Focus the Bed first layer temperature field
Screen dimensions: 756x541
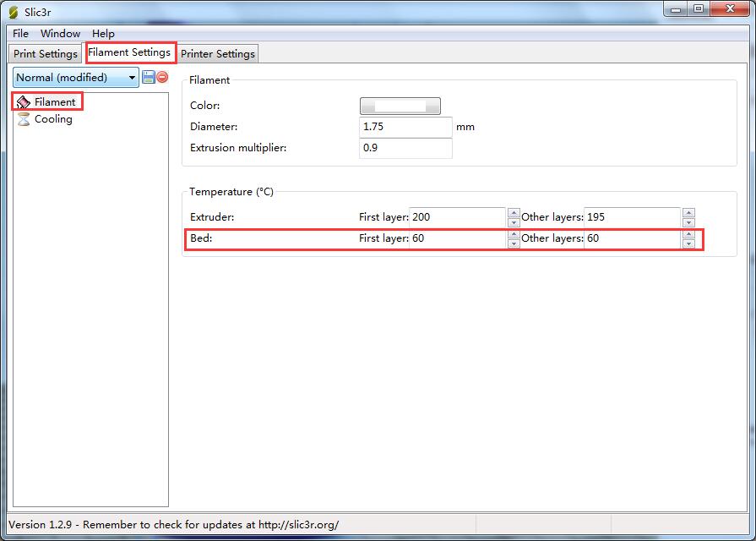tap(458, 238)
